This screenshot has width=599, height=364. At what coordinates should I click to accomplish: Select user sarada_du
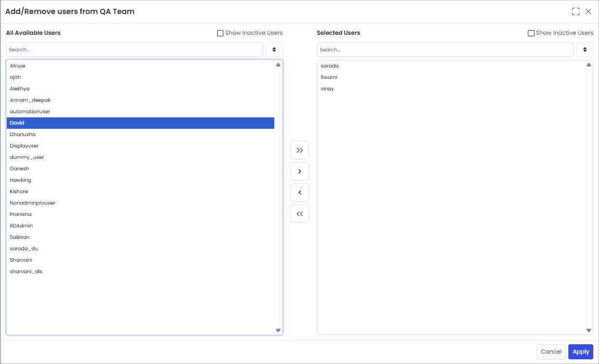tap(140, 249)
